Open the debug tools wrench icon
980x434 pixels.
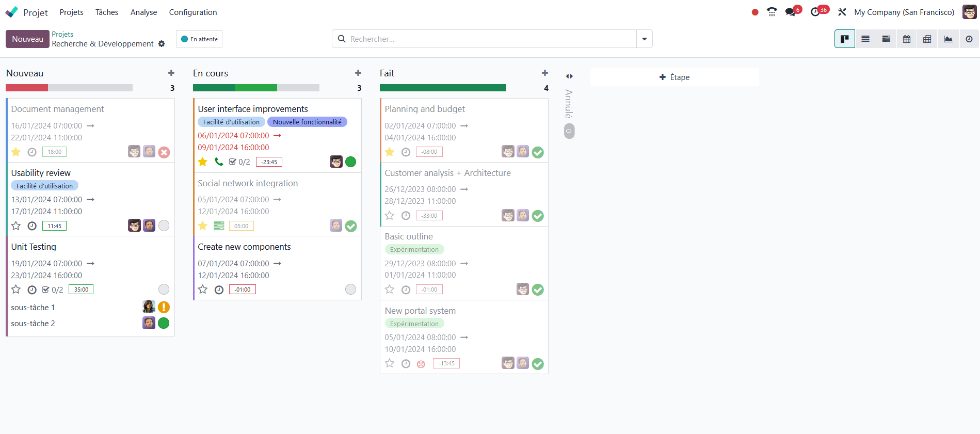point(842,12)
